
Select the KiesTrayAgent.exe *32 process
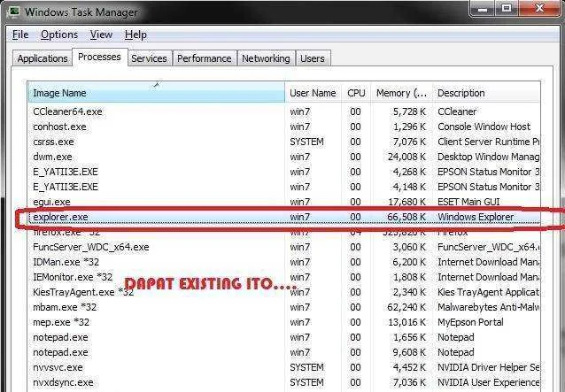click(284, 292)
